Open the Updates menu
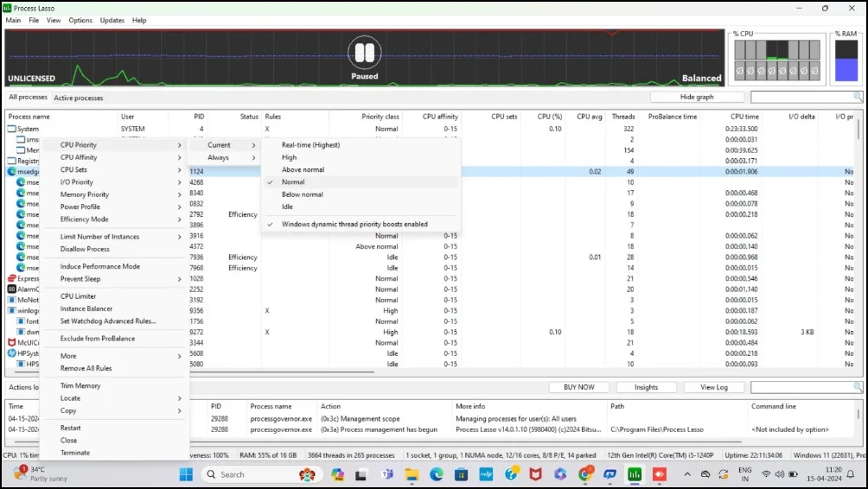The image size is (868, 489). [x=112, y=21]
